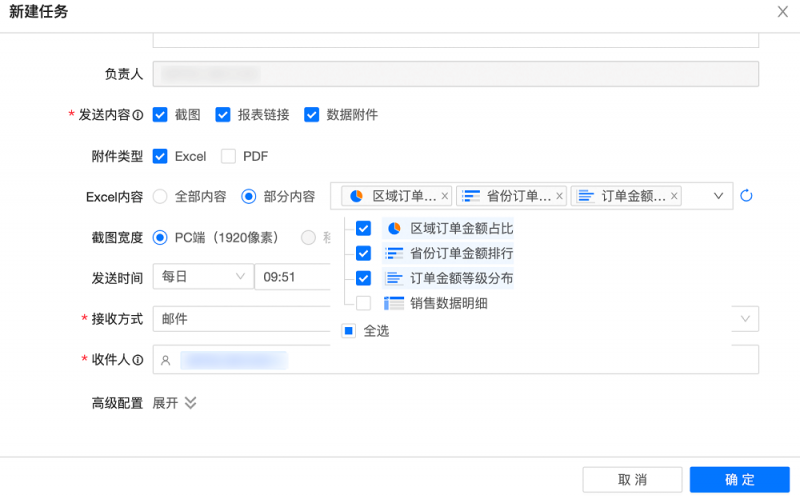Viewport: 800px width, 499px height.
Task: Enable the PDF attachment type
Action: (x=228, y=156)
